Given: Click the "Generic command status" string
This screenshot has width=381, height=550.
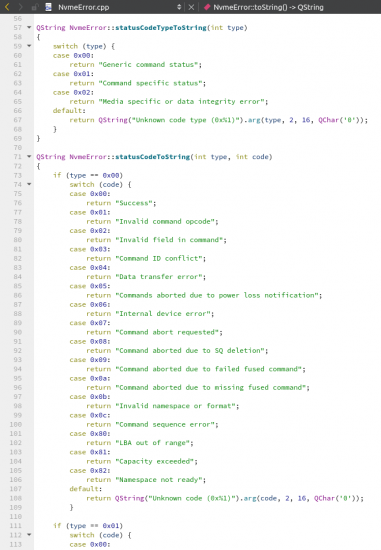Looking at the screenshot, I should pyautogui.click(x=149, y=65).
